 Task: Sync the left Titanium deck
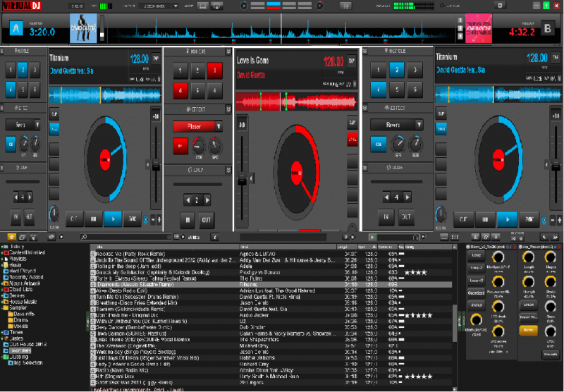[133, 219]
